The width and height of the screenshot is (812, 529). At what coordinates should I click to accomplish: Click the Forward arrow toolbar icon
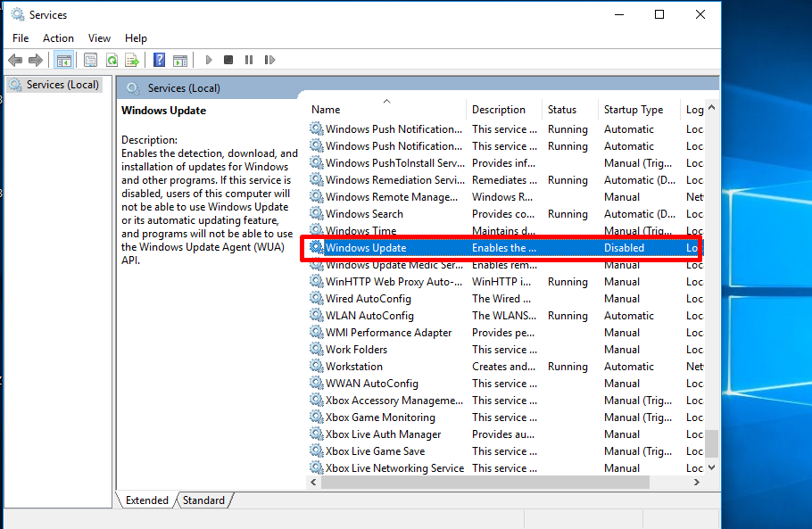pyautogui.click(x=35, y=60)
